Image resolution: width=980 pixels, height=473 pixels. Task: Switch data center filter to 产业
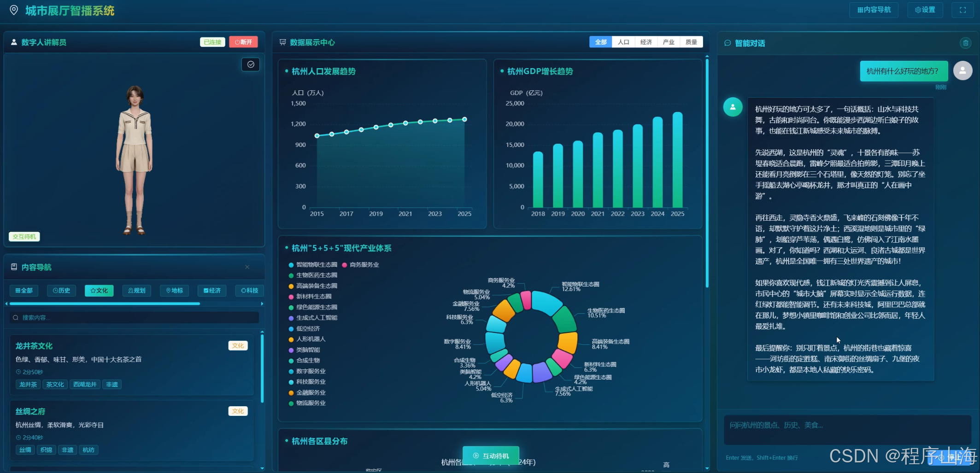669,42
